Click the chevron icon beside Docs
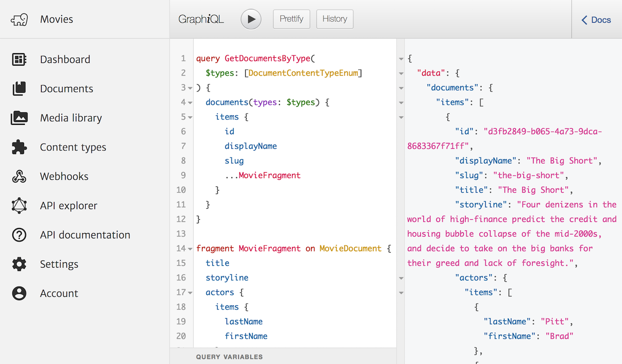Viewport: 622px width, 364px height. pyautogui.click(x=584, y=20)
